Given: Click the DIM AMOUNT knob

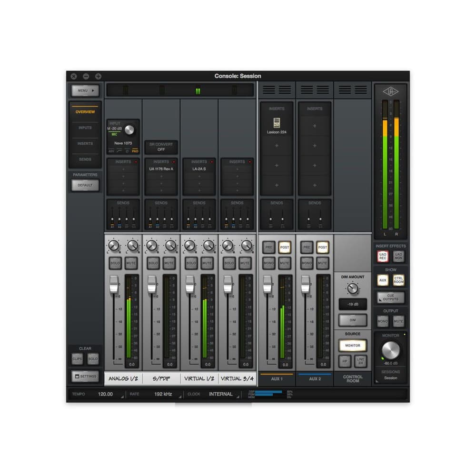Looking at the screenshot, I should pyautogui.click(x=352, y=288).
